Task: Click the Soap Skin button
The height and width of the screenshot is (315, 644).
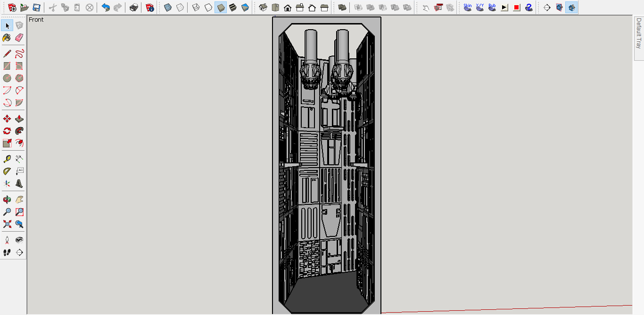Action: tap(468, 8)
